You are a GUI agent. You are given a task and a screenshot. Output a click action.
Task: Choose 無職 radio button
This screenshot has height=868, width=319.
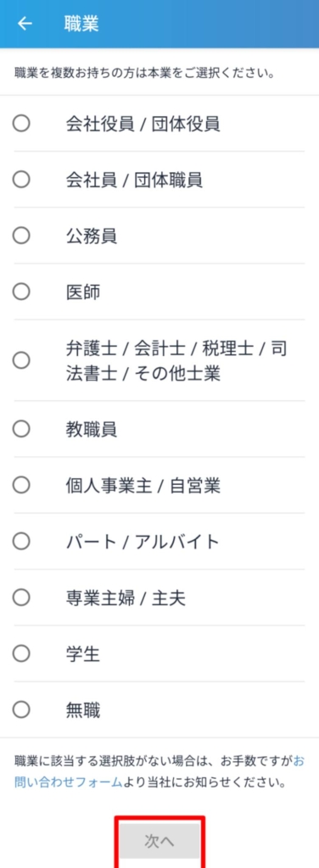pos(21,709)
